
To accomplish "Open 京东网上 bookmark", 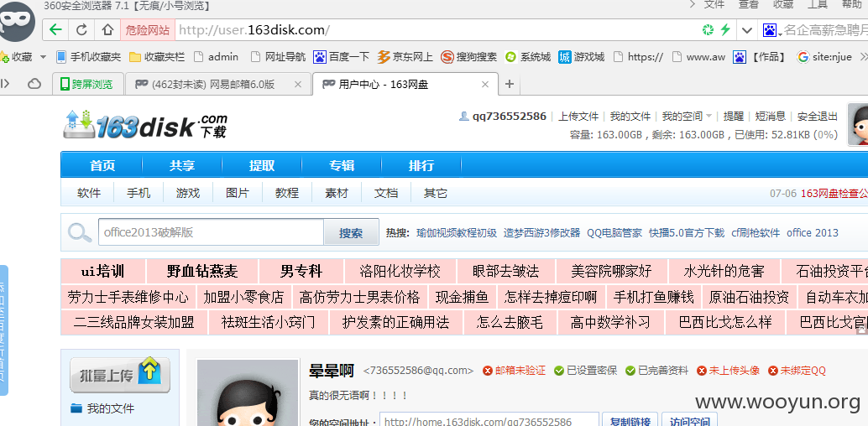I will (x=405, y=56).
